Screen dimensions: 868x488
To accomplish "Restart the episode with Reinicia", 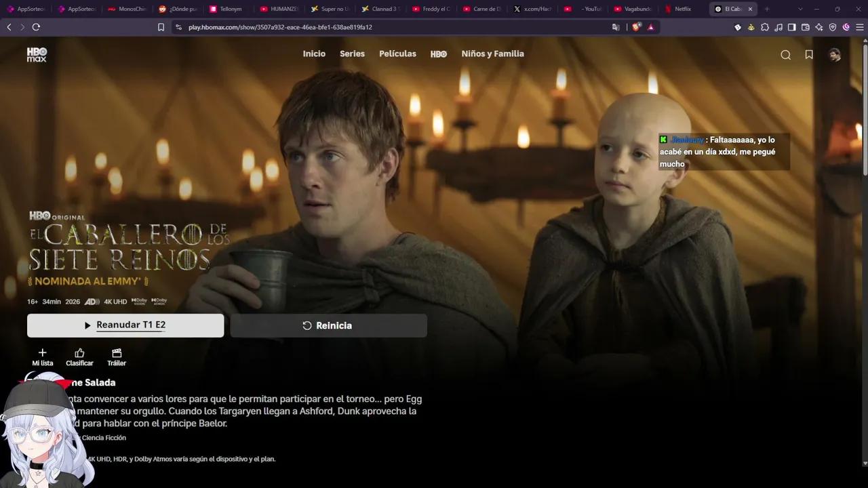I will click(x=329, y=325).
